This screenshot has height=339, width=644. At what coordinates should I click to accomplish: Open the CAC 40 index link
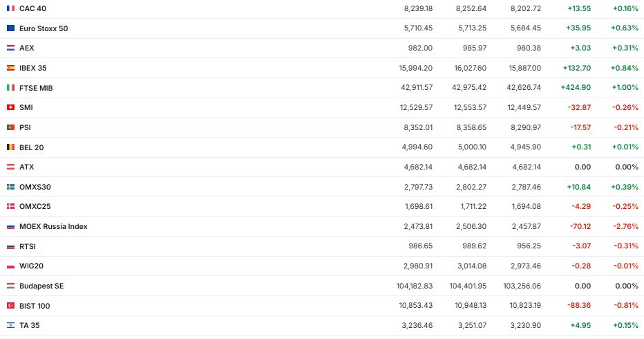(33, 8)
